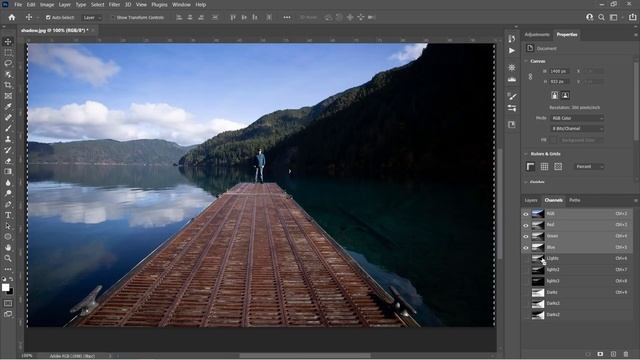640x360 pixels.
Task: Set canvas to portrait orientation button
Action: point(554,96)
